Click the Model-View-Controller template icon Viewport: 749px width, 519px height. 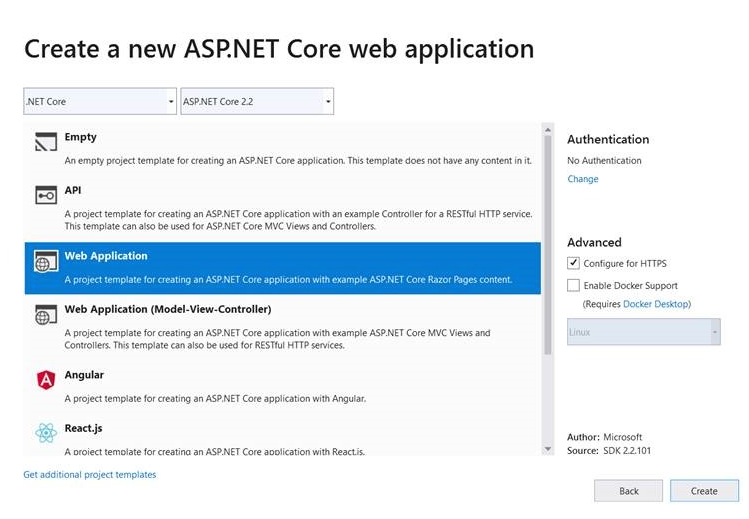(46, 315)
